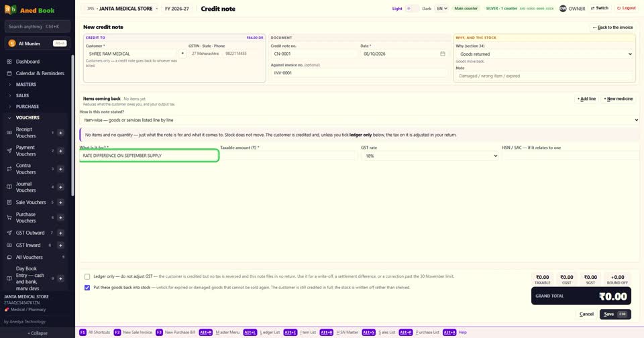Click the Aned Book logo

(30, 10)
